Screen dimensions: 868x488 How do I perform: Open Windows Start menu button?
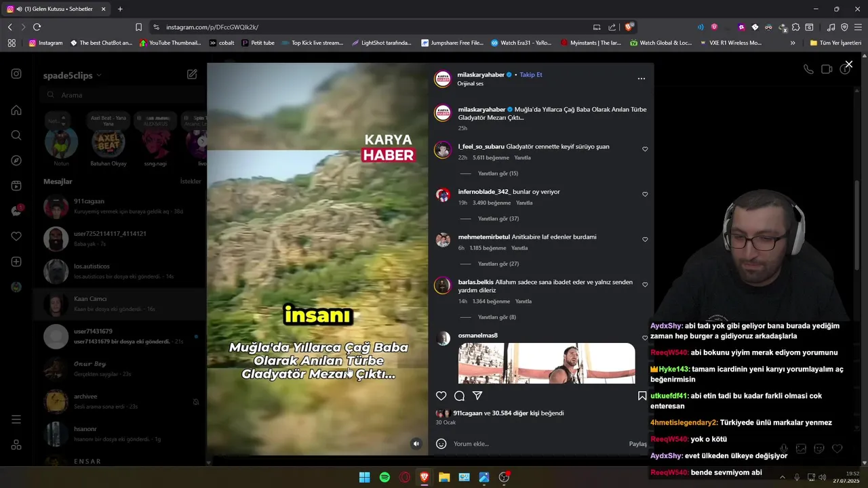364,477
